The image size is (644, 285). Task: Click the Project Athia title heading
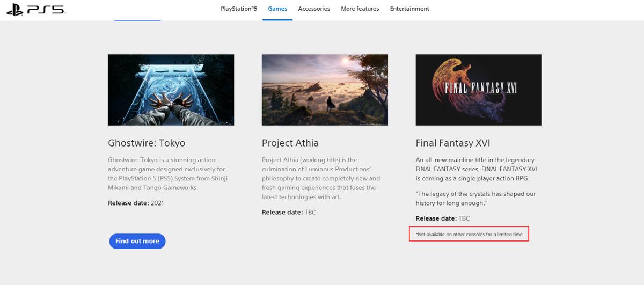click(290, 143)
